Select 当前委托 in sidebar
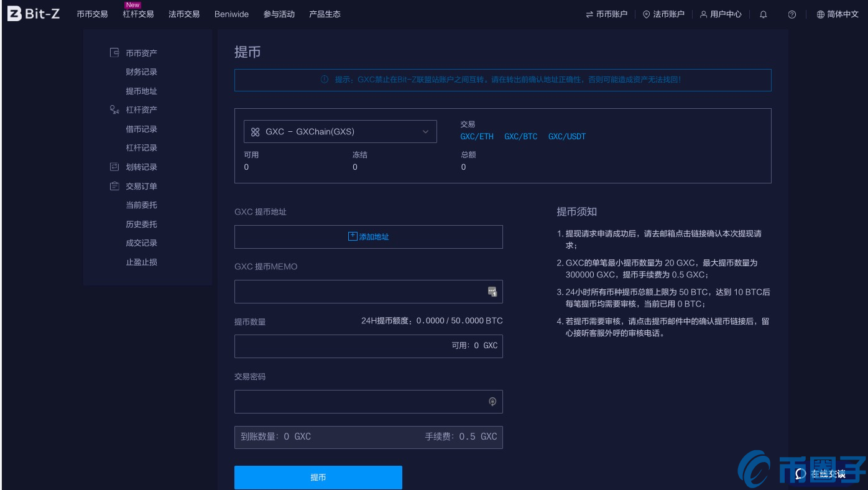 pos(141,205)
